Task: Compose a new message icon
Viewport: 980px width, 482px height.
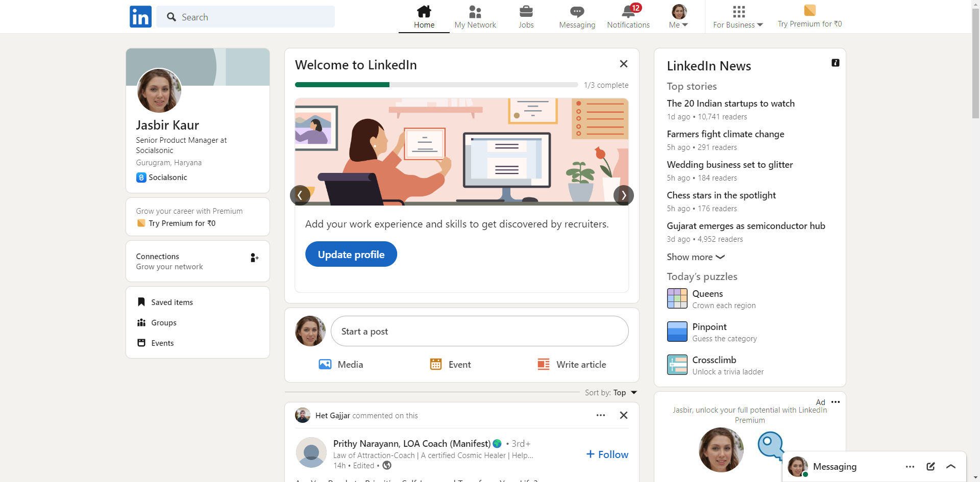Action: coord(930,467)
